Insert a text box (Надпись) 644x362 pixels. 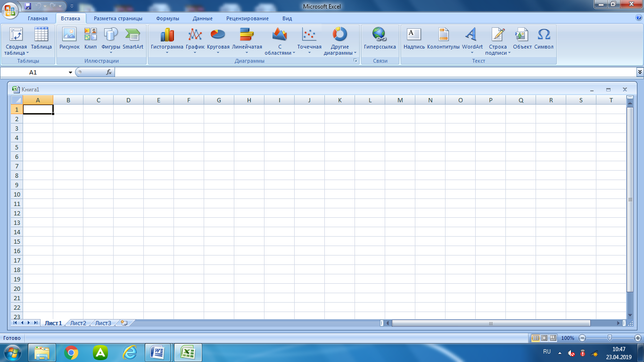tap(414, 38)
